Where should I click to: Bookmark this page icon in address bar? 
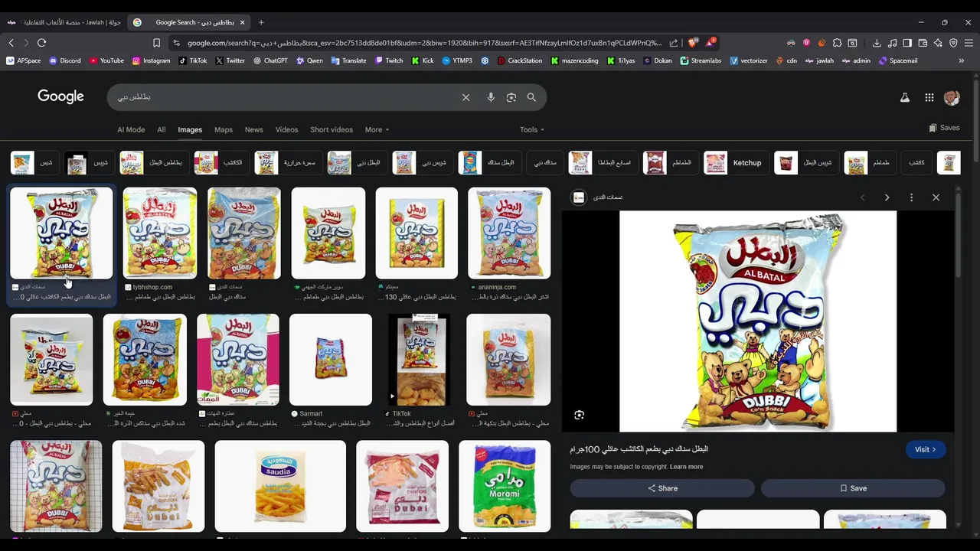click(x=156, y=43)
